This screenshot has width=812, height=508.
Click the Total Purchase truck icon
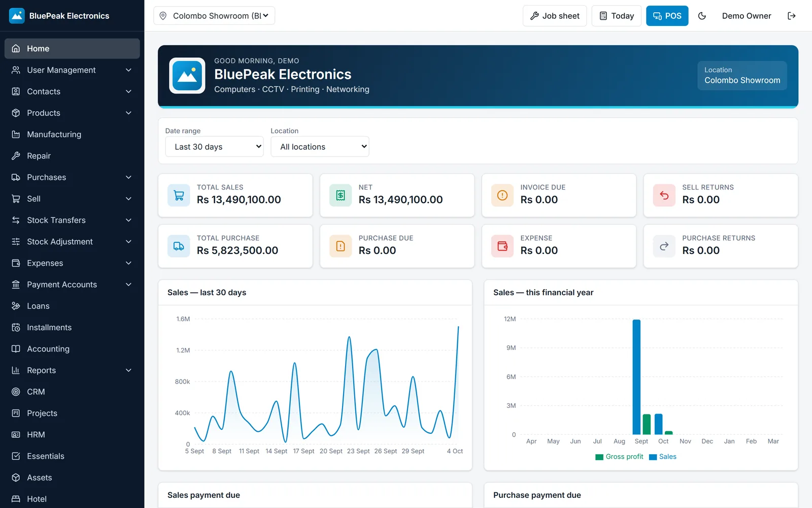179,246
